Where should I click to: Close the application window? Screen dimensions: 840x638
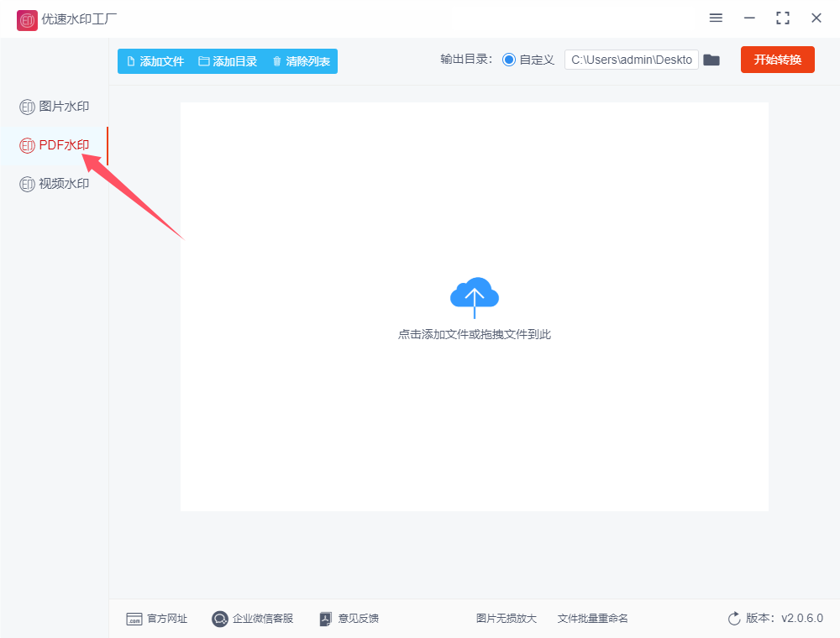click(x=816, y=18)
